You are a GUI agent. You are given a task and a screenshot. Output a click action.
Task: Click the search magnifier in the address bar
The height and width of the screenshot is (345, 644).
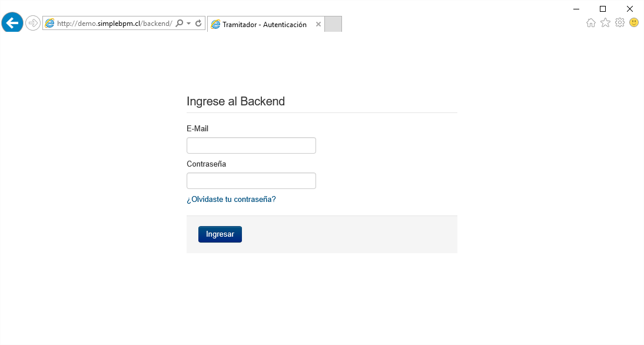tap(179, 23)
